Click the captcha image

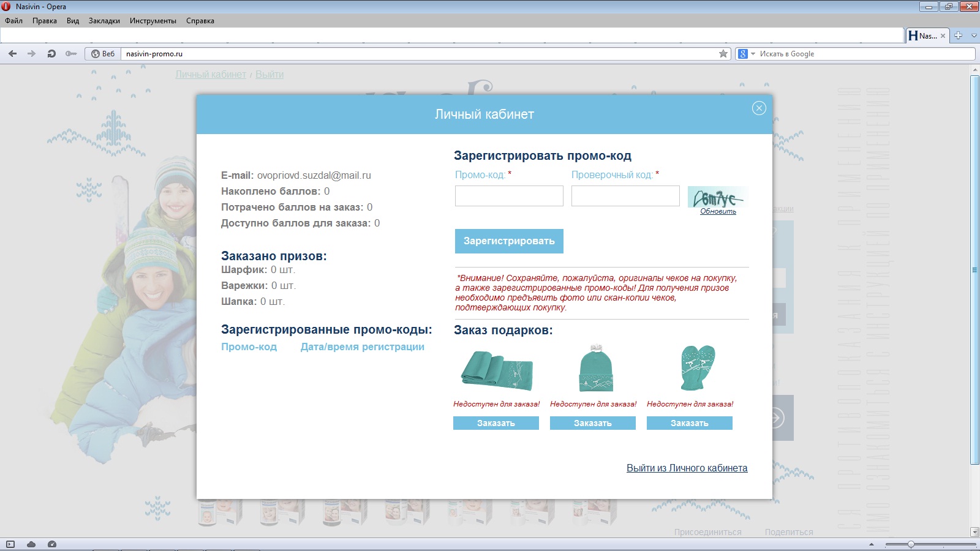point(718,197)
